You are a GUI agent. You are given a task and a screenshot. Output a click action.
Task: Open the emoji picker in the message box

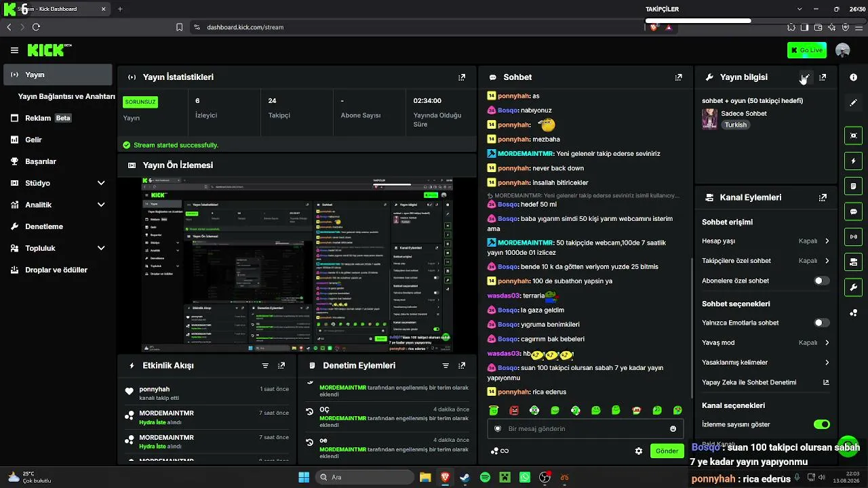point(673,428)
